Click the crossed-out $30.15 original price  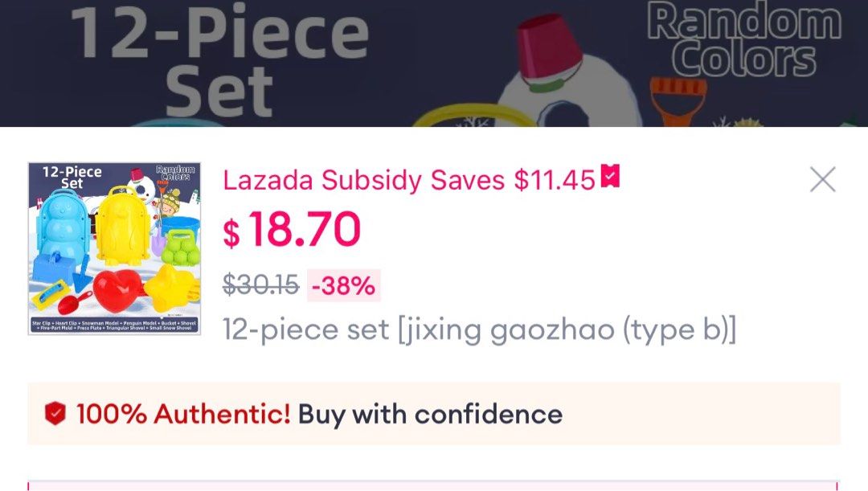[x=260, y=284]
